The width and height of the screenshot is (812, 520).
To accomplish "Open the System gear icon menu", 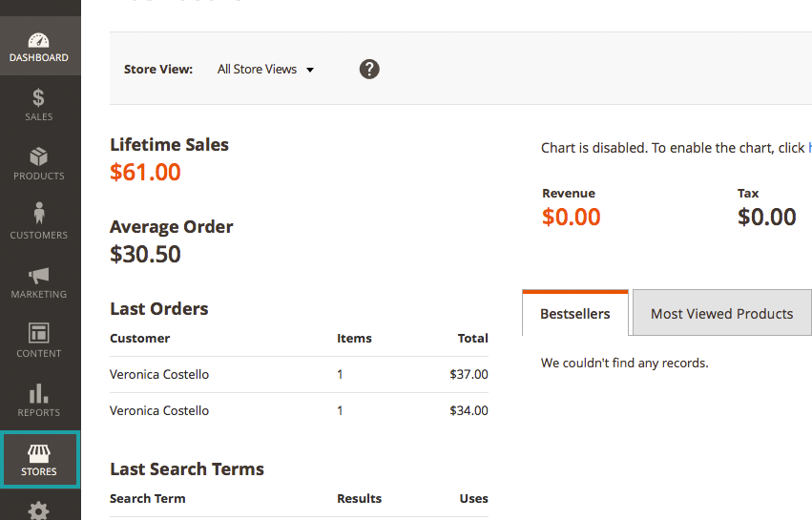I will pyautogui.click(x=39, y=510).
